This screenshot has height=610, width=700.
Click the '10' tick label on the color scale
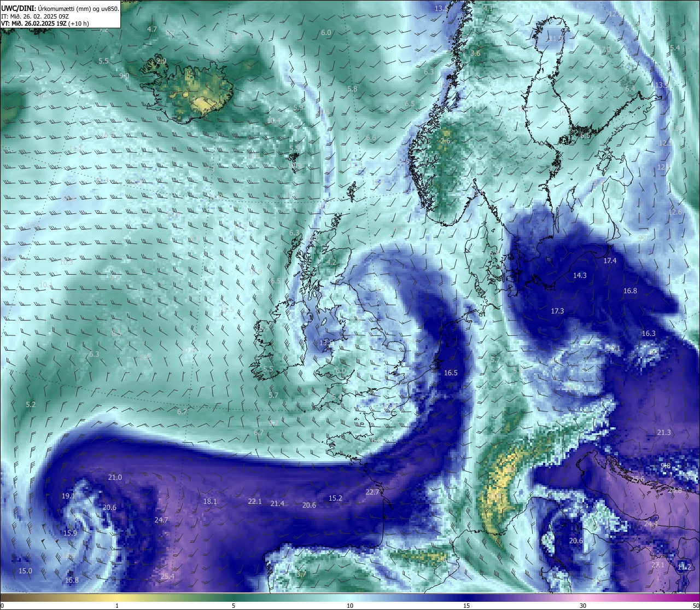point(350,606)
